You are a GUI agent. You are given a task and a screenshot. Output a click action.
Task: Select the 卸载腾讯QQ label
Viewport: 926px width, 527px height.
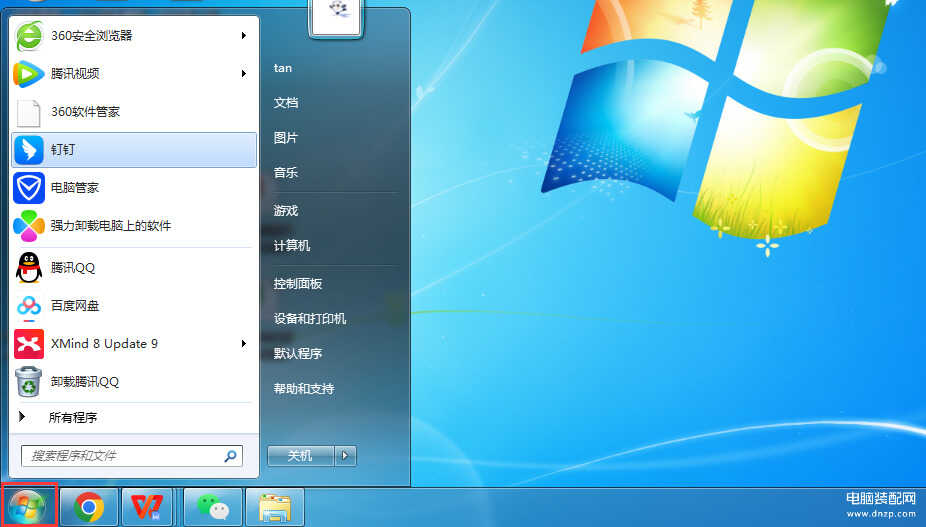84,382
